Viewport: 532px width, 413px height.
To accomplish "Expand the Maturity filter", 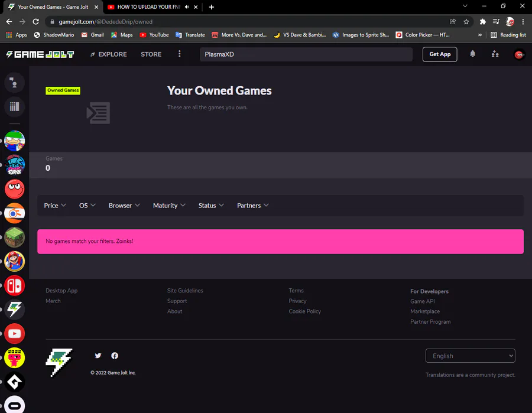I will [169, 206].
